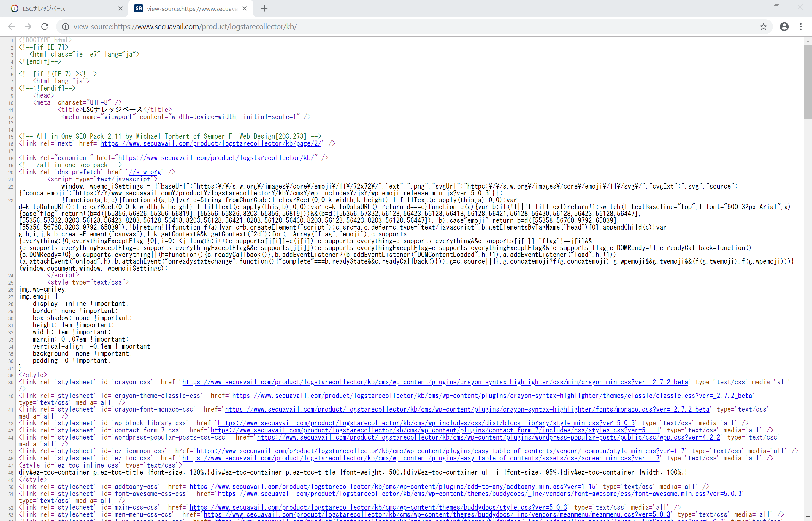Open the contact-form-7 styles.css link
The width and height of the screenshot is (812, 521).
[435, 430]
